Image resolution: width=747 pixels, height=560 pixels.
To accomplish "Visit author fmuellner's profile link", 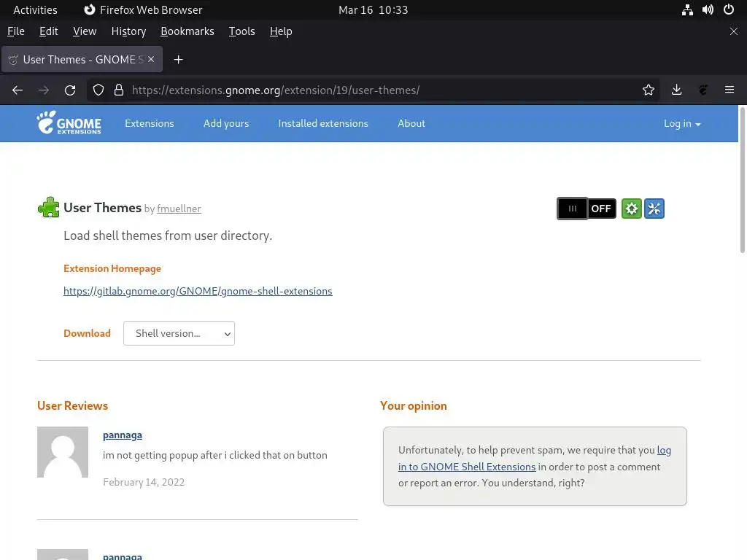I will [179, 209].
